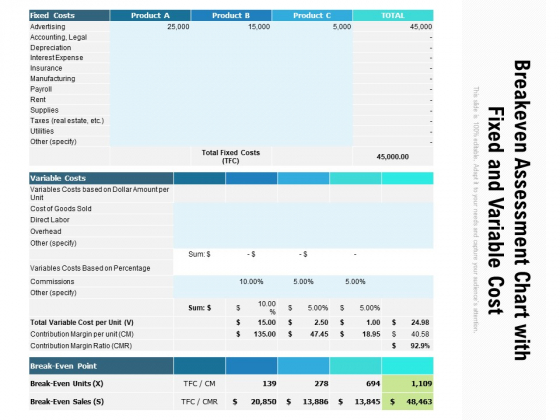Image resolution: width=560 pixels, height=420 pixels.
Task: Select the TFC / CM formula cell
Action: [199, 384]
